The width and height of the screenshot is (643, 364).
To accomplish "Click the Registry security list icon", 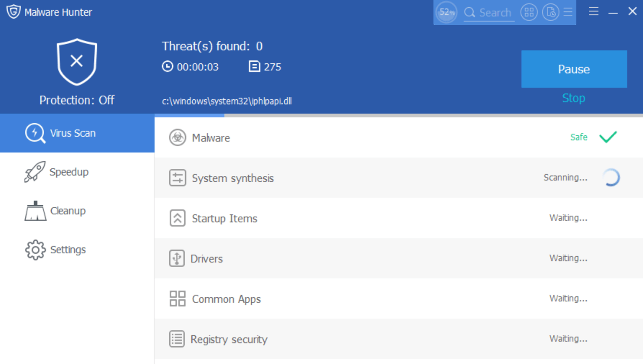I will (177, 340).
